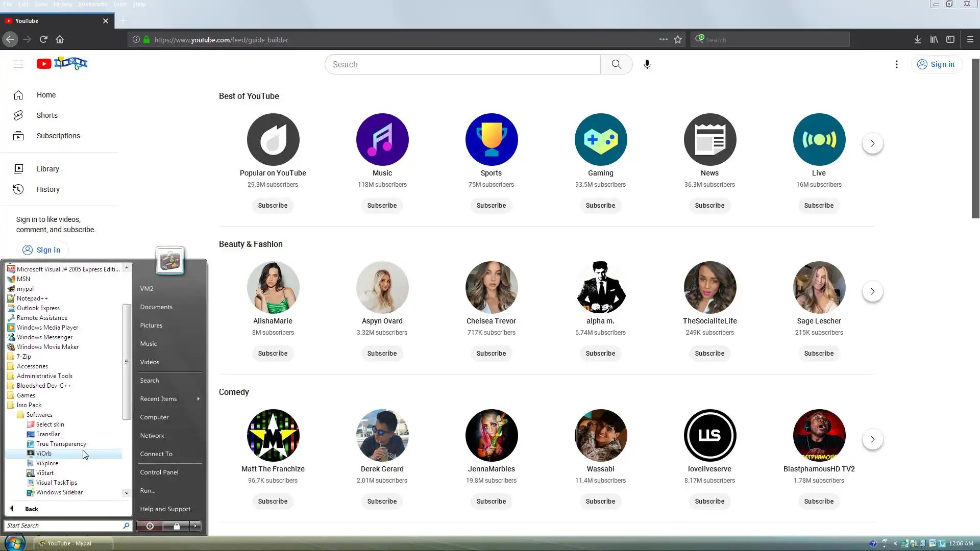Click the YouTube search input field
Viewport: 980px width, 551px height.
click(x=462, y=64)
